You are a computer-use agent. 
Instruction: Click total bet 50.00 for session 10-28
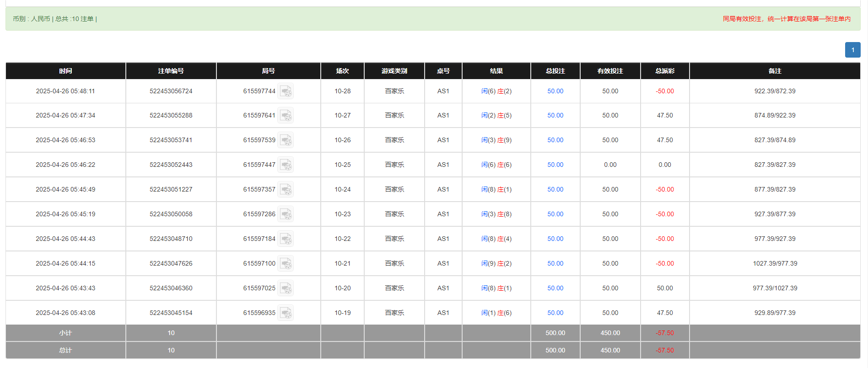tap(555, 91)
